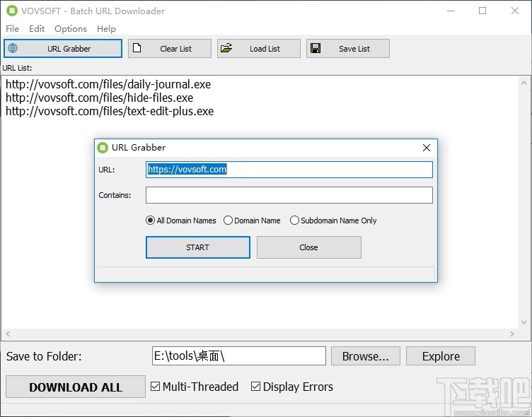Image resolution: width=532 pixels, height=417 pixels.
Task: Click the Save to Folder path field
Action: 239,356
